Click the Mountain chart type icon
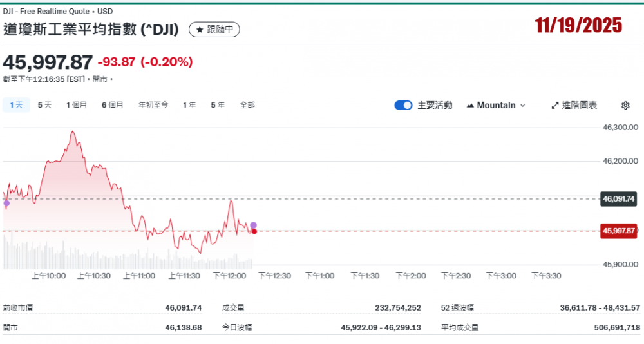 (470, 105)
